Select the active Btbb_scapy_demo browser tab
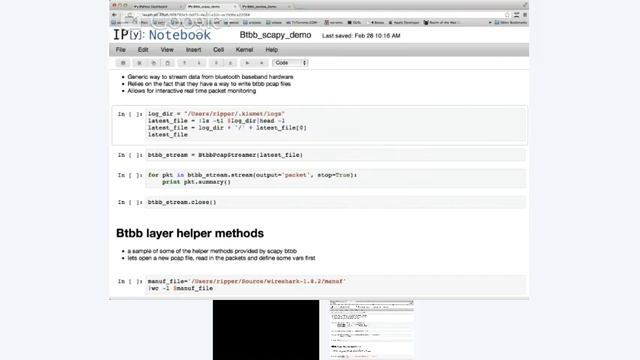 pos(211,7)
